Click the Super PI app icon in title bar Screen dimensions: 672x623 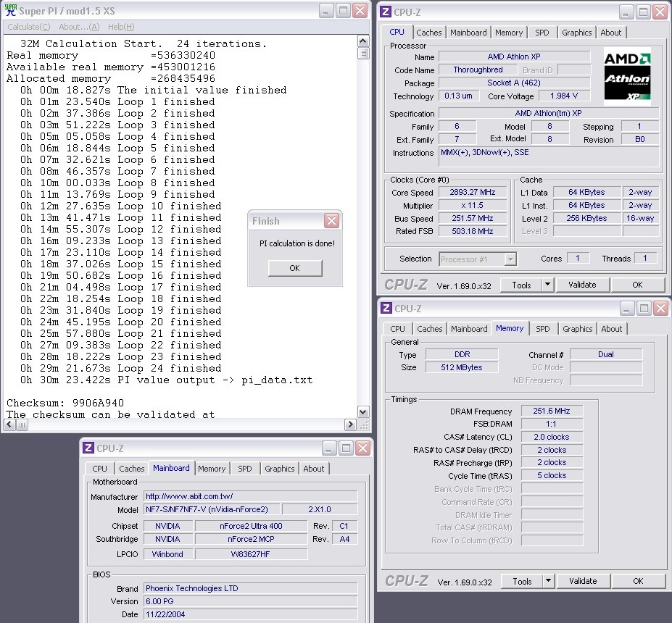10,10
